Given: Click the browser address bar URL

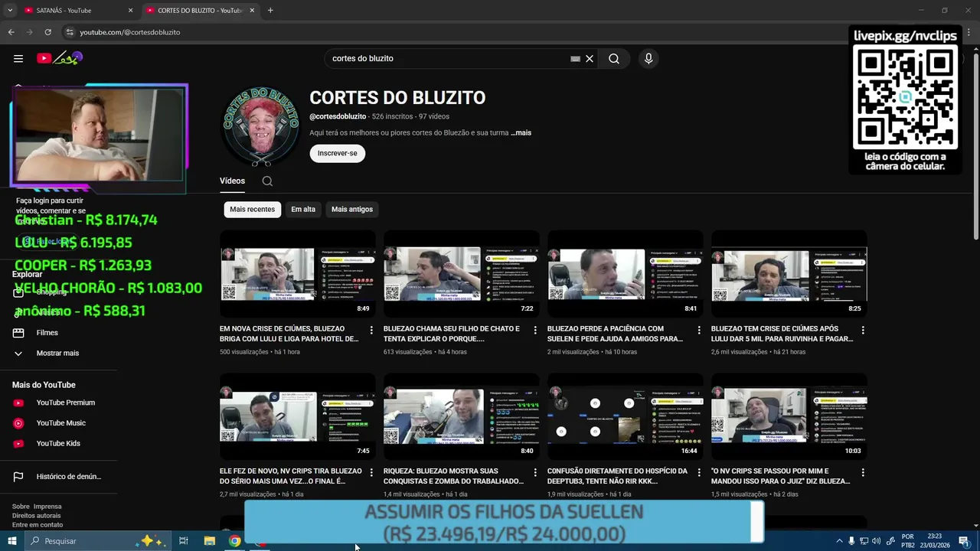Looking at the screenshot, I should tap(130, 32).
